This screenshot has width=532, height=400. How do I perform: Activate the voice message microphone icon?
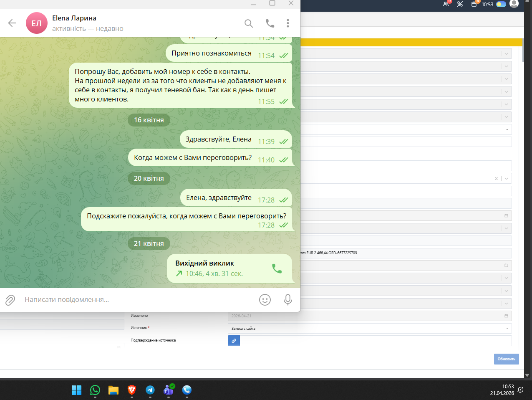click(x=288, y=299)
